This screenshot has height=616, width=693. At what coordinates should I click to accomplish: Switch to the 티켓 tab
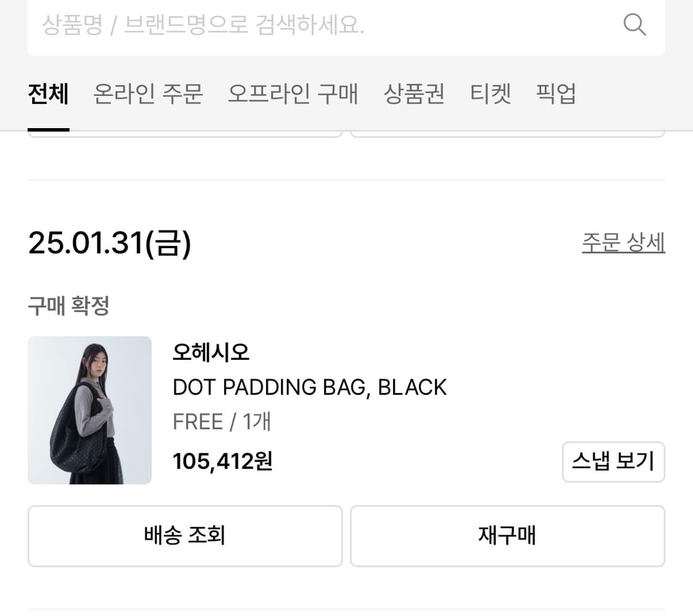tap(491, 94)
